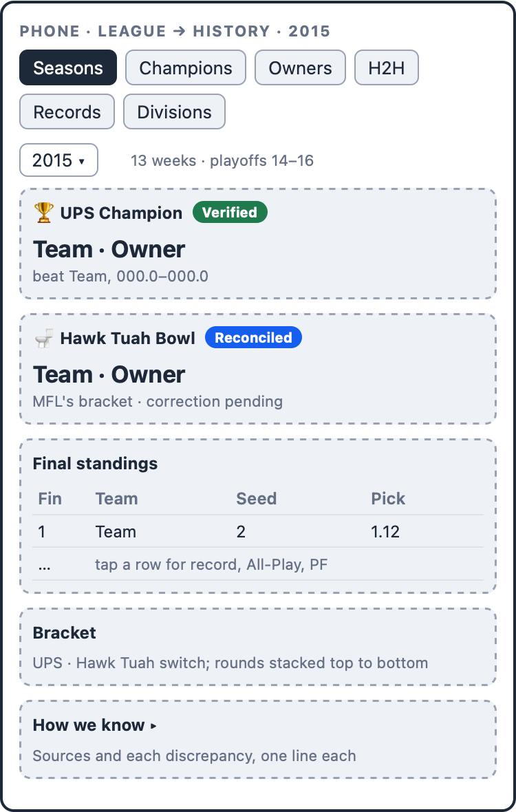Viewport: 516px width, 812px height.
Task: Open the Bracket card with UPS switch
Action: 258,647
